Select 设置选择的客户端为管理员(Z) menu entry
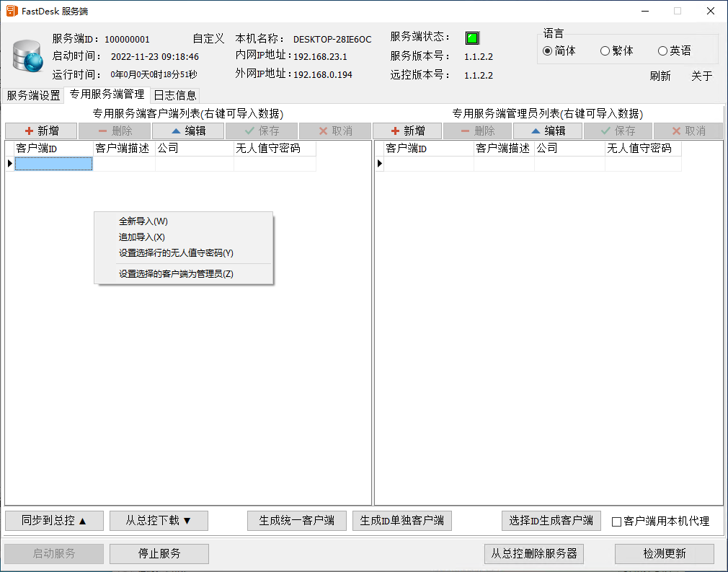This screenshot has height=572, width=728. pos(183,273)
